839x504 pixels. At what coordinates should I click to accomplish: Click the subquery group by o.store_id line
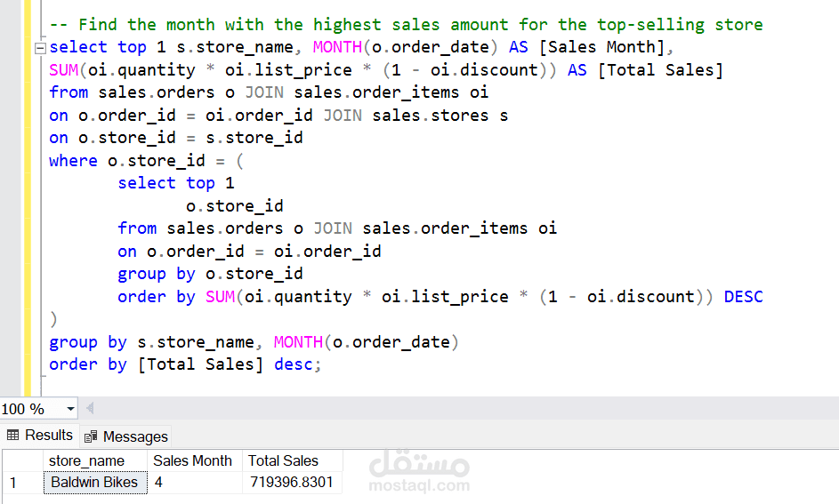tap(210, 274)
